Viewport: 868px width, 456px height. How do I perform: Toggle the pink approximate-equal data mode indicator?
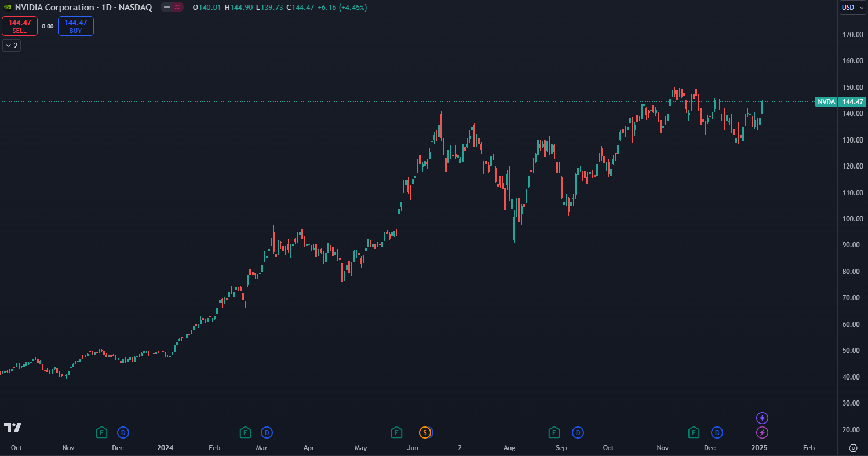[x=177, y=8]
